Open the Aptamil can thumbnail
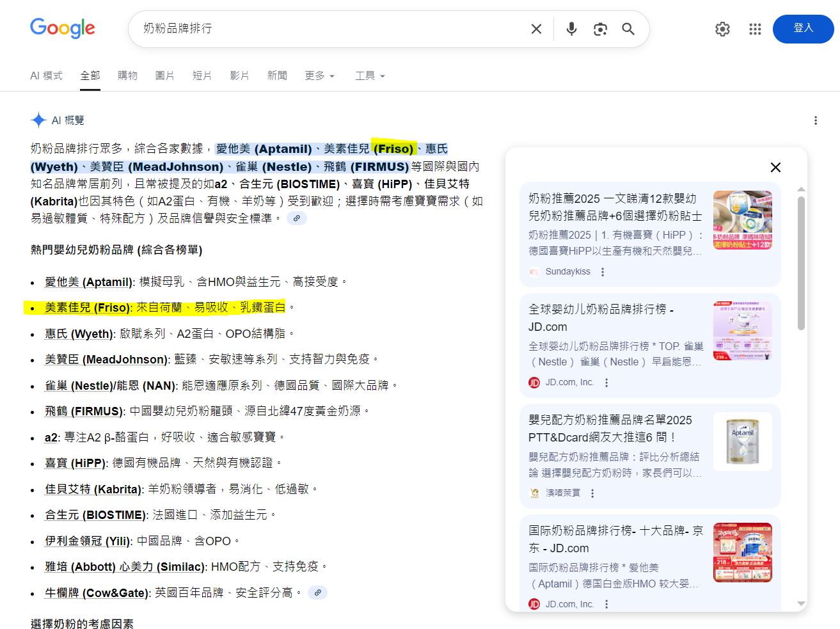Image resolution: width=840 pixels, height=629 pixels. [x=742, y=442]
